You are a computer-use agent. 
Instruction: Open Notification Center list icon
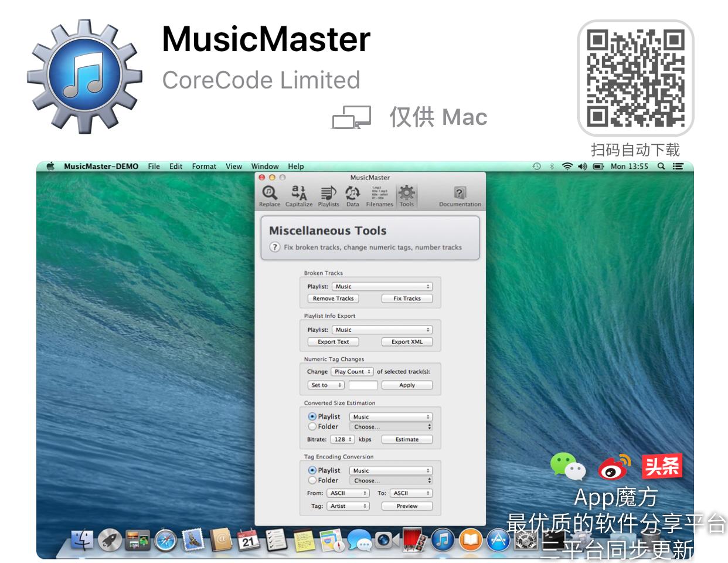pos(678,167)
